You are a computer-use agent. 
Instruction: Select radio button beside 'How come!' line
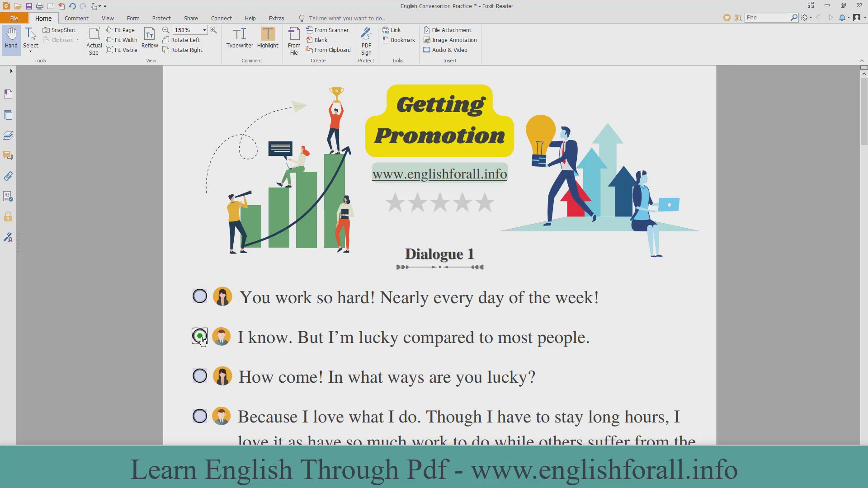point(200,376)
